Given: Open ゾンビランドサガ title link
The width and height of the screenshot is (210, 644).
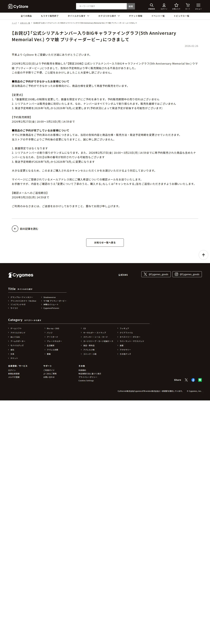Looking at the screenshot, I should coord(18,305).
